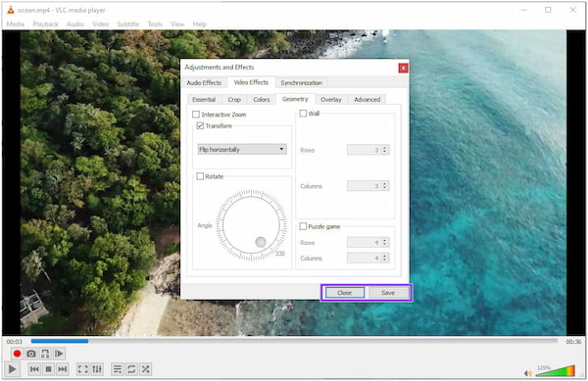Increase Puzzle game Rows value
588x381 pixels.
pos(385,240)
